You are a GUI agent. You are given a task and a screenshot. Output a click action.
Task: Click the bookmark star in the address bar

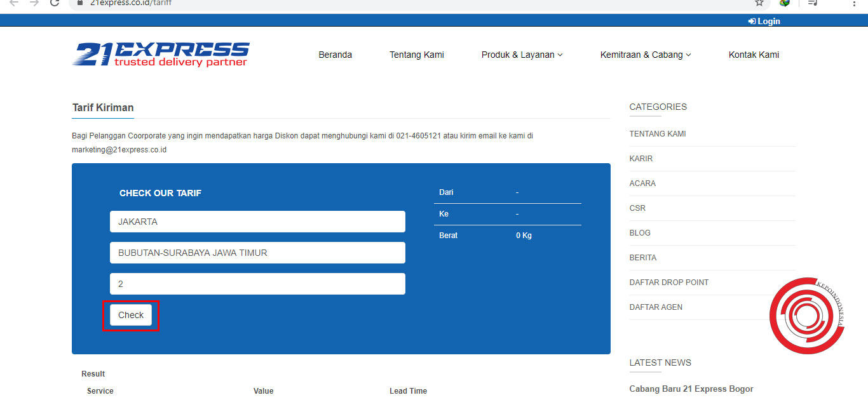tap(759, 4)
